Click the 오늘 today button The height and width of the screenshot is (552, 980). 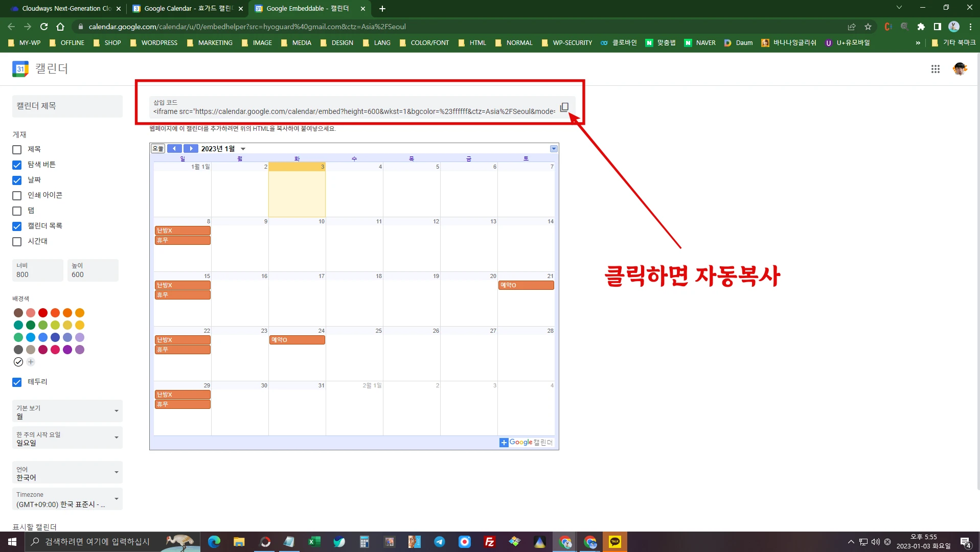158,149
